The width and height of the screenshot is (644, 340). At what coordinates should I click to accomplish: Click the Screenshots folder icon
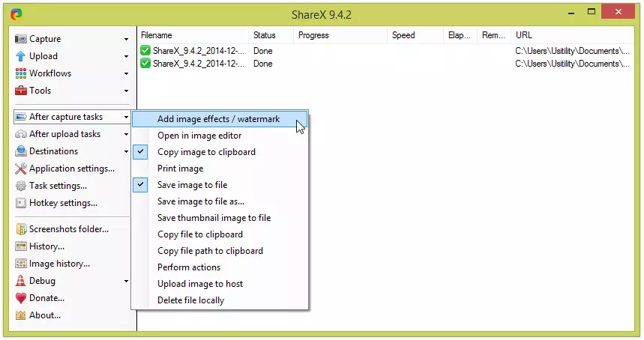point(20,229)
